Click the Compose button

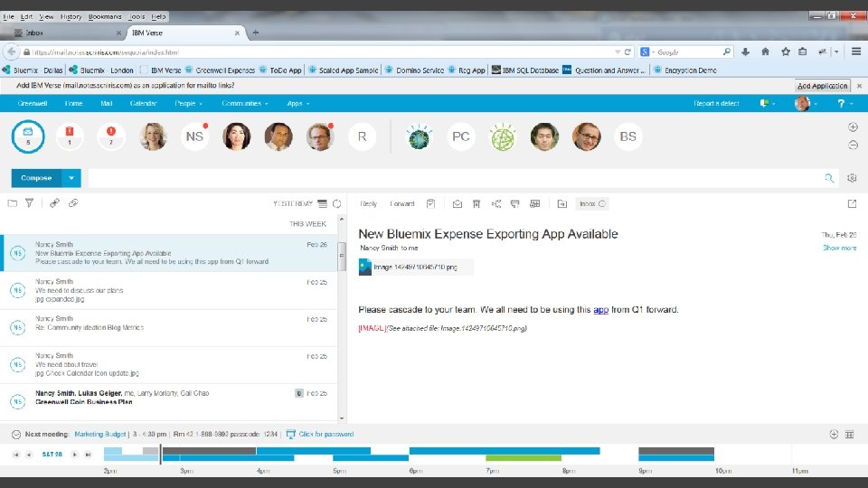(x=36, y=178)
